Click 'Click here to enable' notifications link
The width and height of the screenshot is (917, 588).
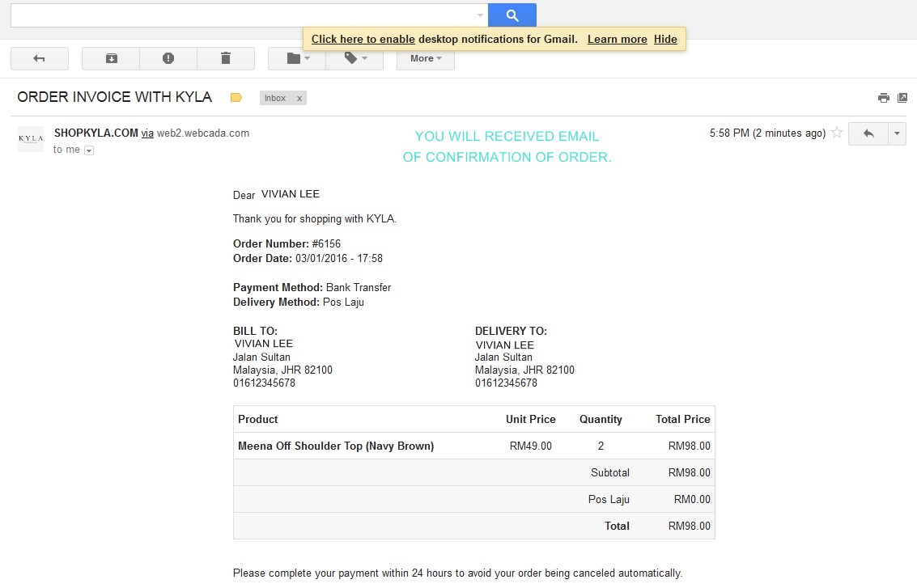[363, 39]
